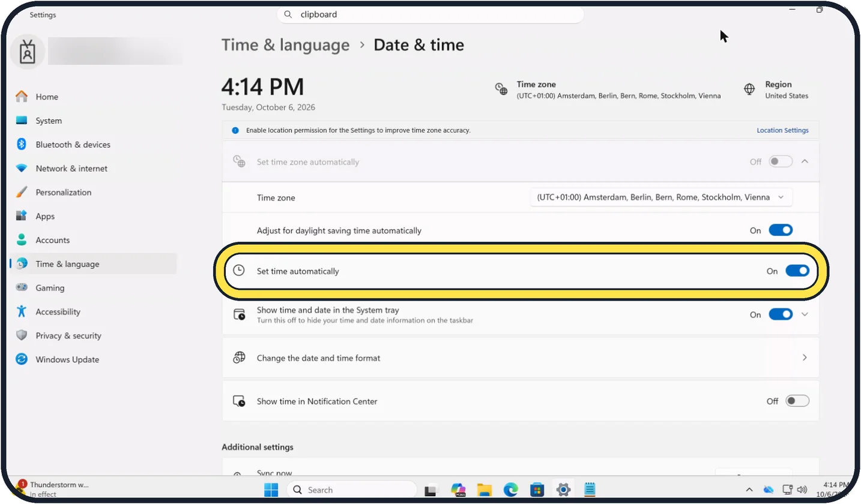Select Time & language in the sidebar

point(94,264)
